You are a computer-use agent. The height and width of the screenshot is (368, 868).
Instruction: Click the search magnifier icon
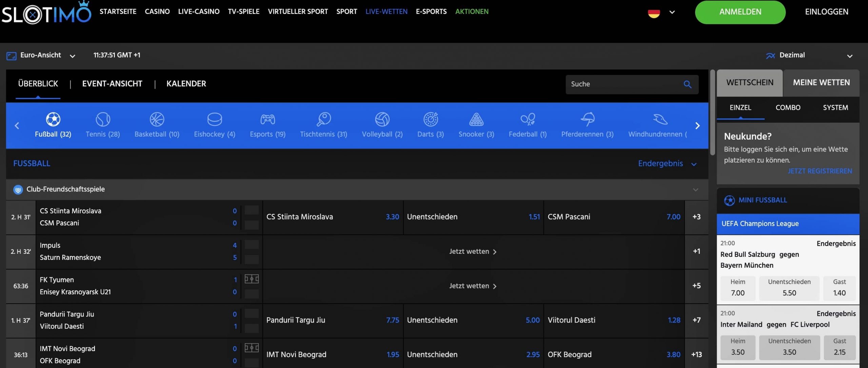click(x=688, y=84)
